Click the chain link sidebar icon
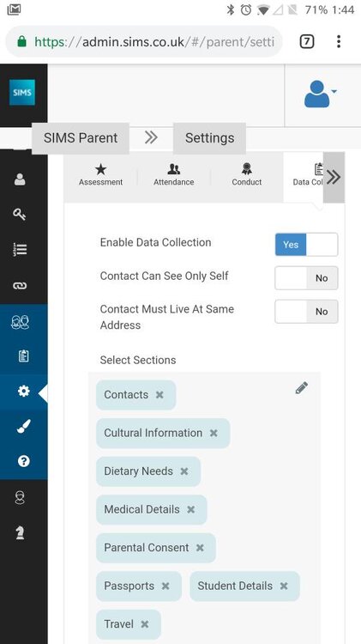This screenshot has width=361, height=644. coord(20,286)
